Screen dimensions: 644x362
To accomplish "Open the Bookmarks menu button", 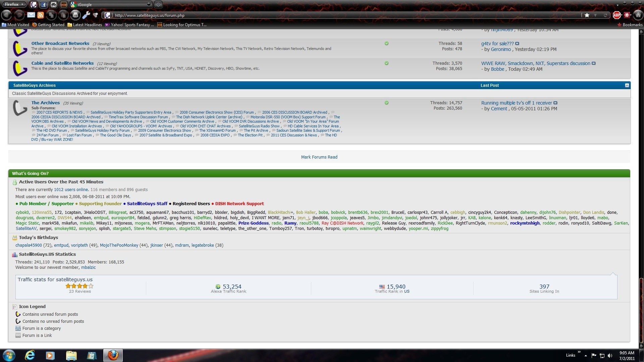I will coord(630,24).
